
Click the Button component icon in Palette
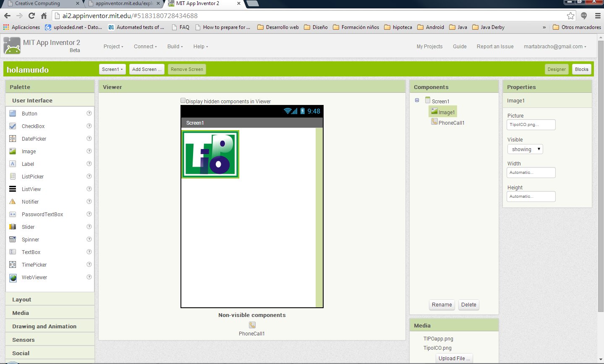tap(13, 113)
